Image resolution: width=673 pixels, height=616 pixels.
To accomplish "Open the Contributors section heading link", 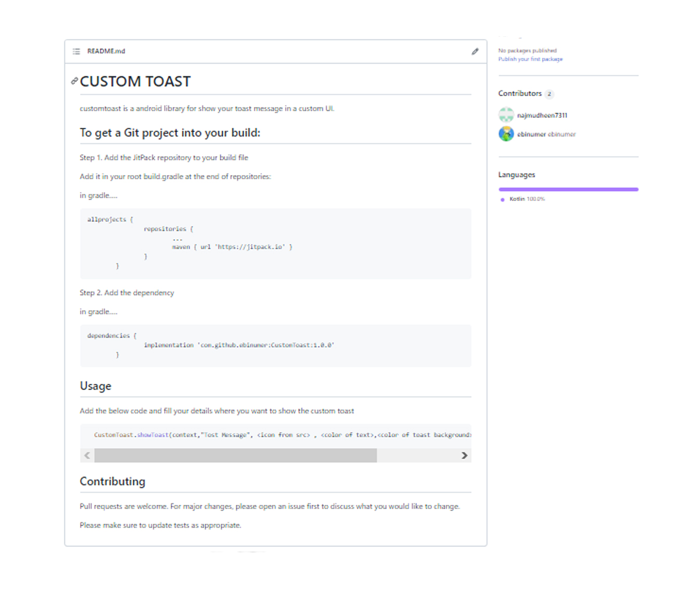I will (520, 93).
